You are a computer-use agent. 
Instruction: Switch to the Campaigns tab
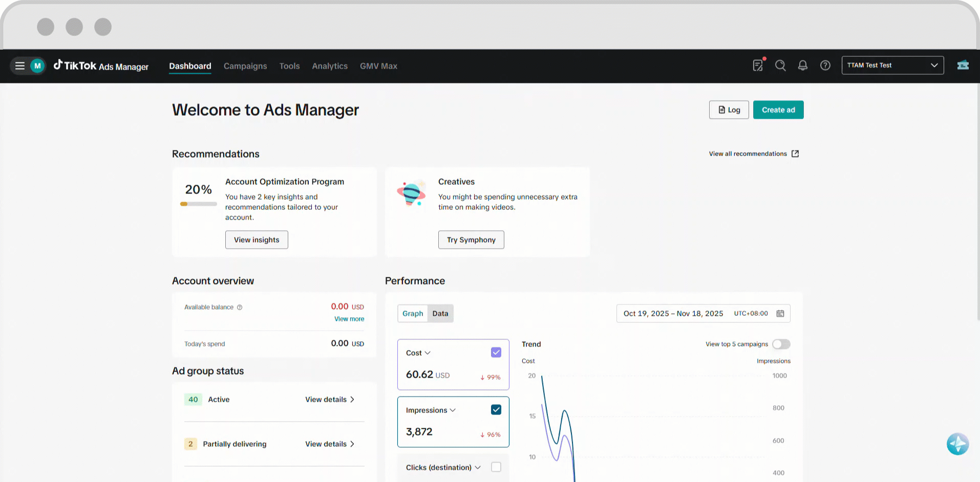245,65
